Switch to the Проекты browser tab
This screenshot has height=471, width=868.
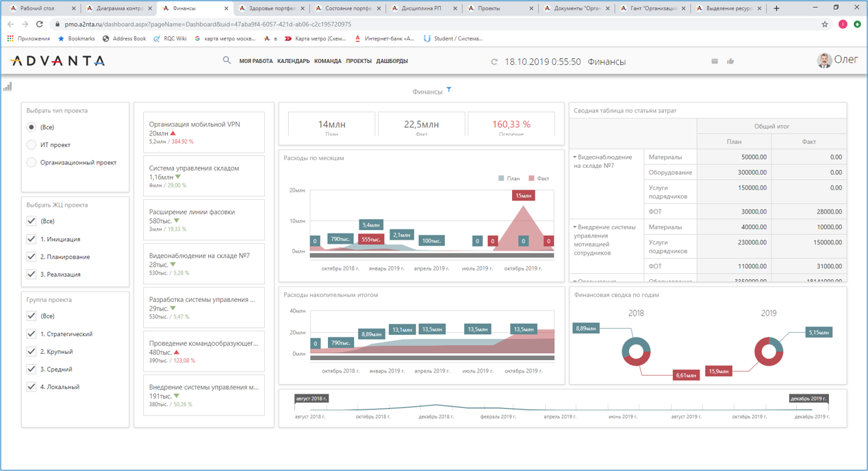click(x=499, y=8)
